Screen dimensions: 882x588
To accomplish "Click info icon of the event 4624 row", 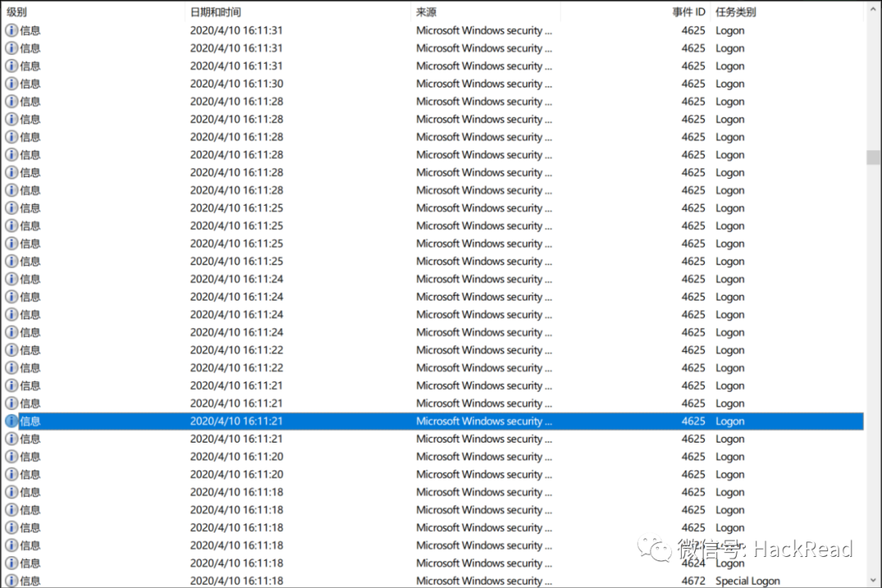I will coord(11,563).
